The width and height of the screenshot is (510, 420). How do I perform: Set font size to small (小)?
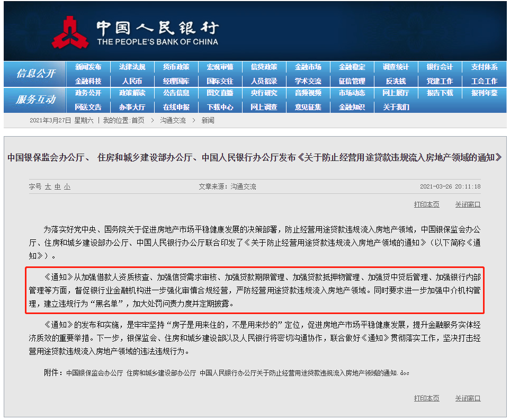(67, 187)
